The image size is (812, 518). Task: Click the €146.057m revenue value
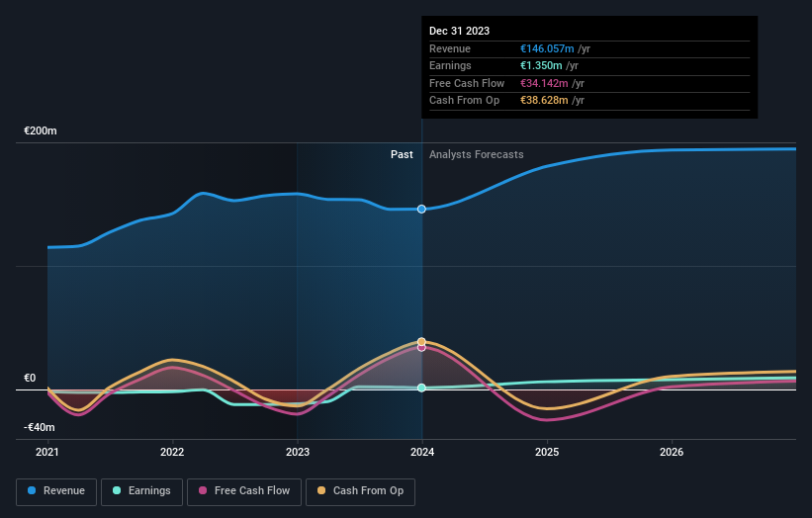(x=547, y=48)
